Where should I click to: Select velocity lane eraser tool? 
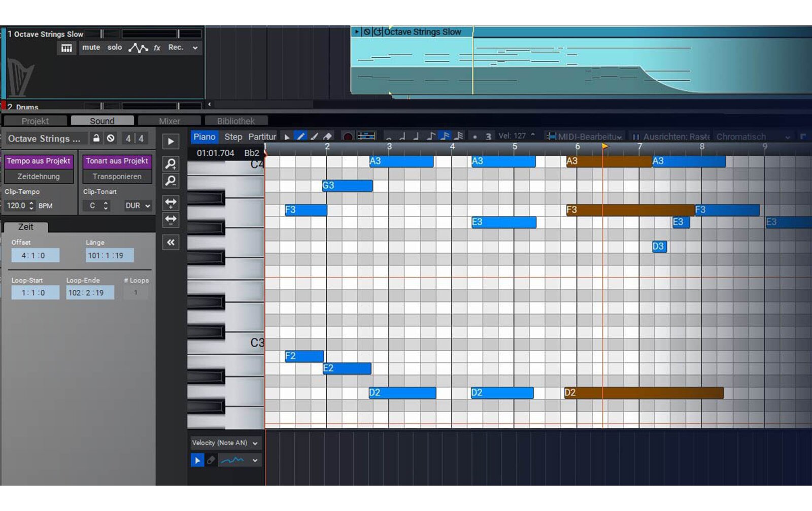[x=211, y=460]
